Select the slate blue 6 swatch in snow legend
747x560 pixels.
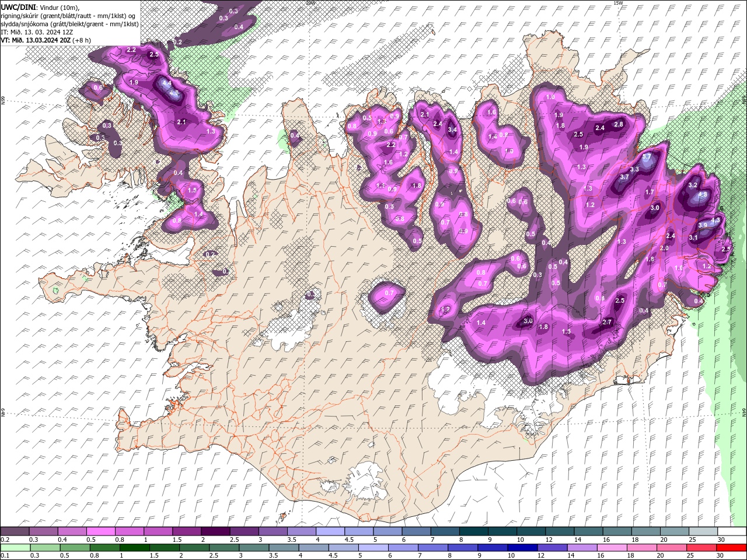416,531
